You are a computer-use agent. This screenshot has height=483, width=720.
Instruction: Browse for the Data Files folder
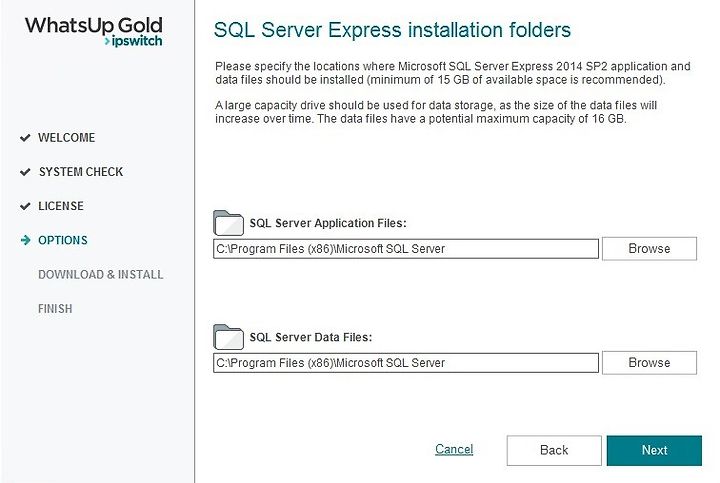click(x=649, y=363)
